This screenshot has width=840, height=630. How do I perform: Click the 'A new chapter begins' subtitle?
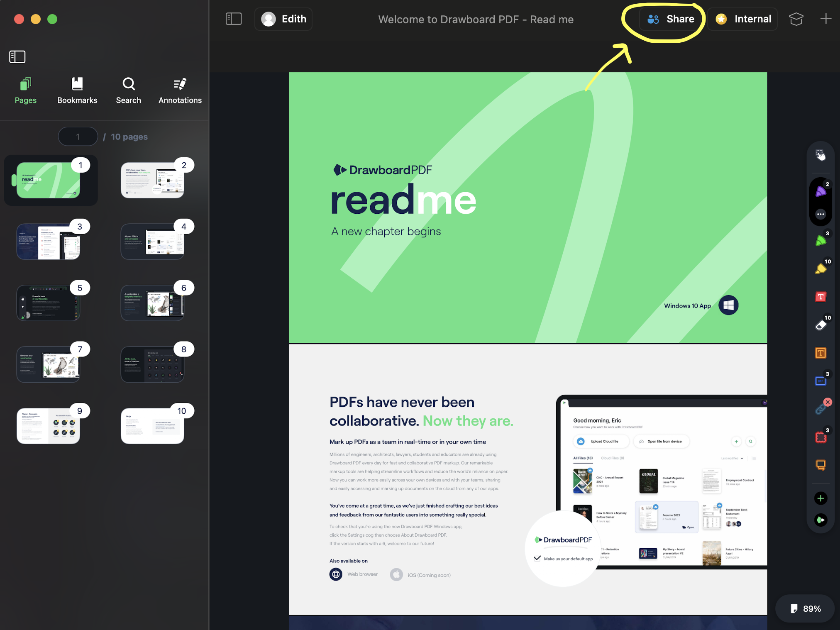point(386,231)
